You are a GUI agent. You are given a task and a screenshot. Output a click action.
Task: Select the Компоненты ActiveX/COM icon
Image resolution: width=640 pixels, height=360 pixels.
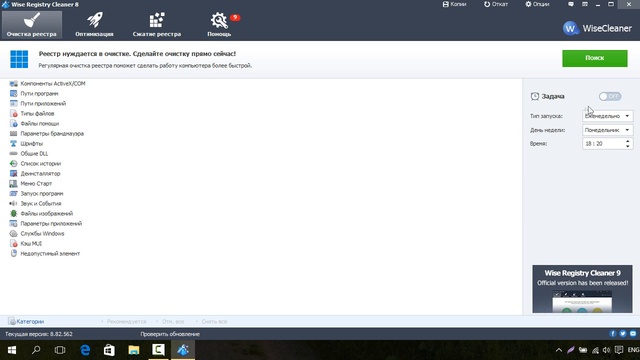13,83
